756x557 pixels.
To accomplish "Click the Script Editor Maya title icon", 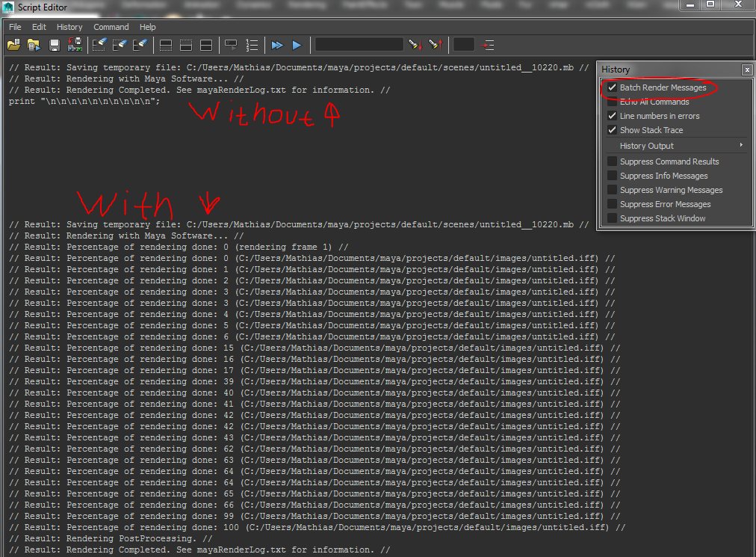I will pyautogui.click(x=8, y=7).
